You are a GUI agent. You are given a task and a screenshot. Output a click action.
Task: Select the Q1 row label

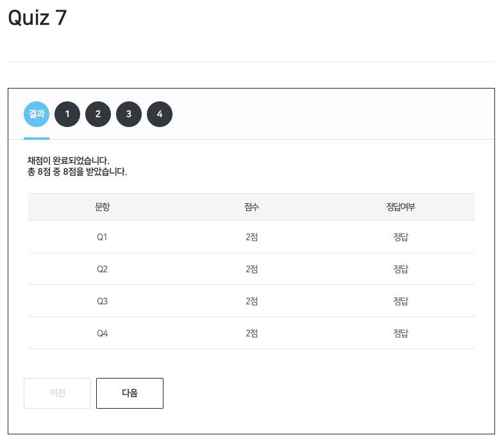click(102, 237)
